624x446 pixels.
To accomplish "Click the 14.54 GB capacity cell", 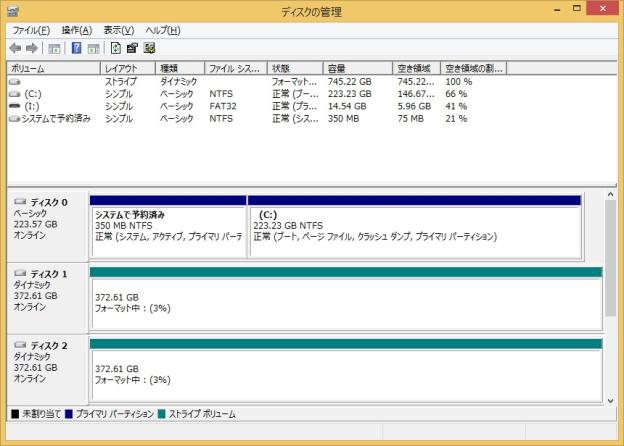I will point(347,106).
